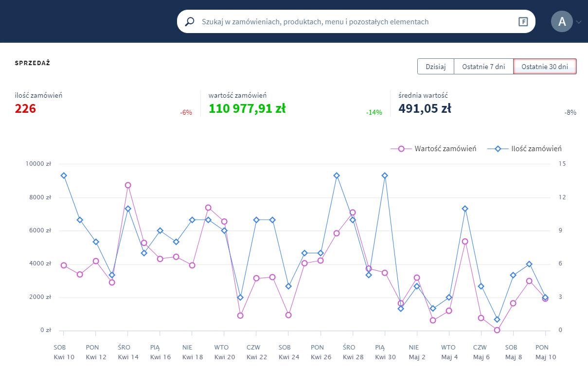Screen dimensions: 588x367
Task: Click the pink circle legend marker
Action: tap(401, 149)
